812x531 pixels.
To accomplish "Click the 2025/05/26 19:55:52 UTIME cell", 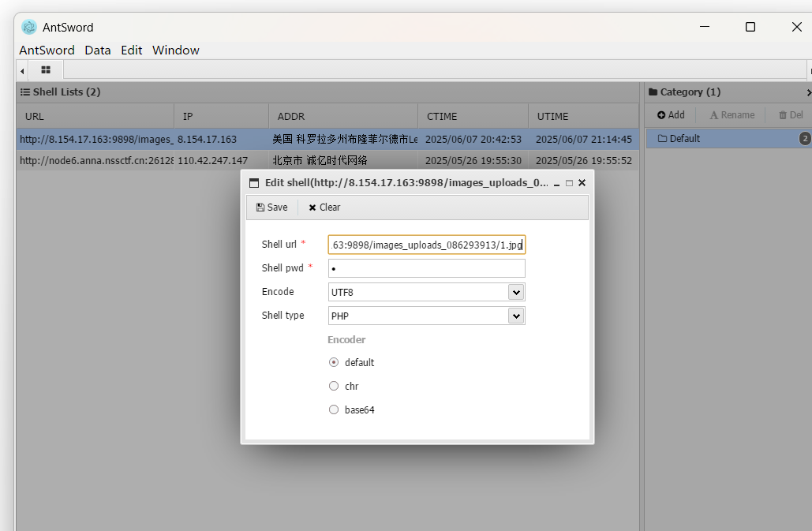I will tap(584, 160).
